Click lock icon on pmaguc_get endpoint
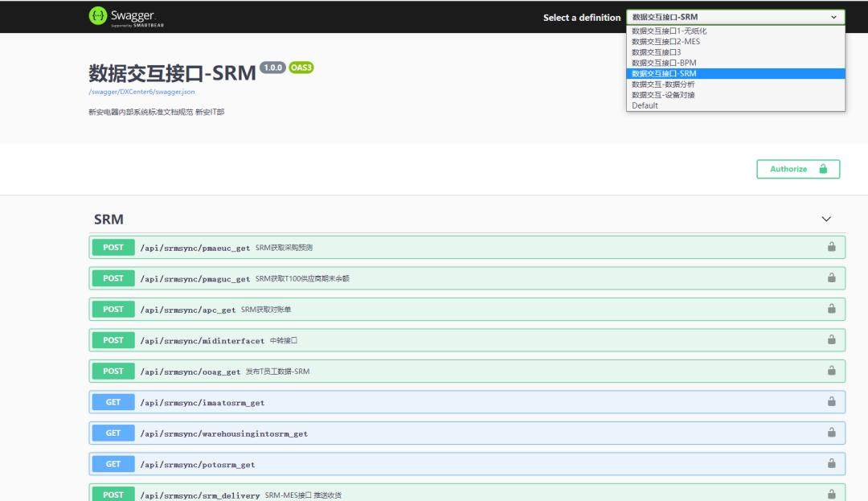 pyautogui.click(x=831, y=278)
